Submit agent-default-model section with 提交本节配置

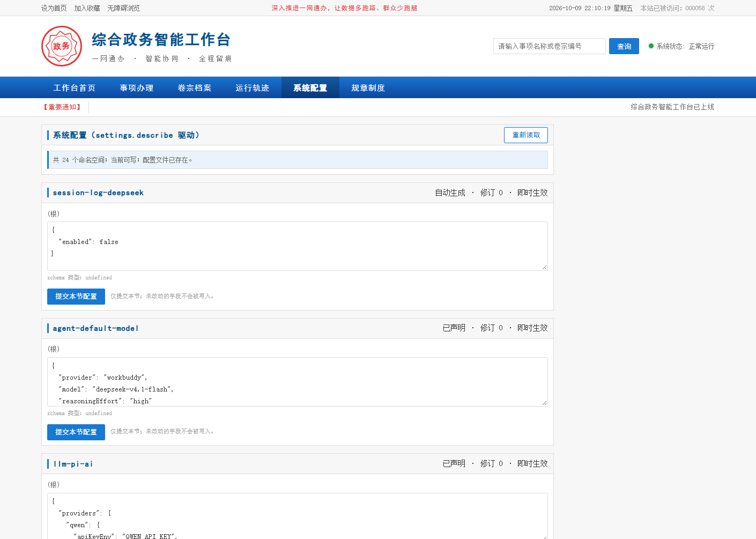tap(76, 432)
